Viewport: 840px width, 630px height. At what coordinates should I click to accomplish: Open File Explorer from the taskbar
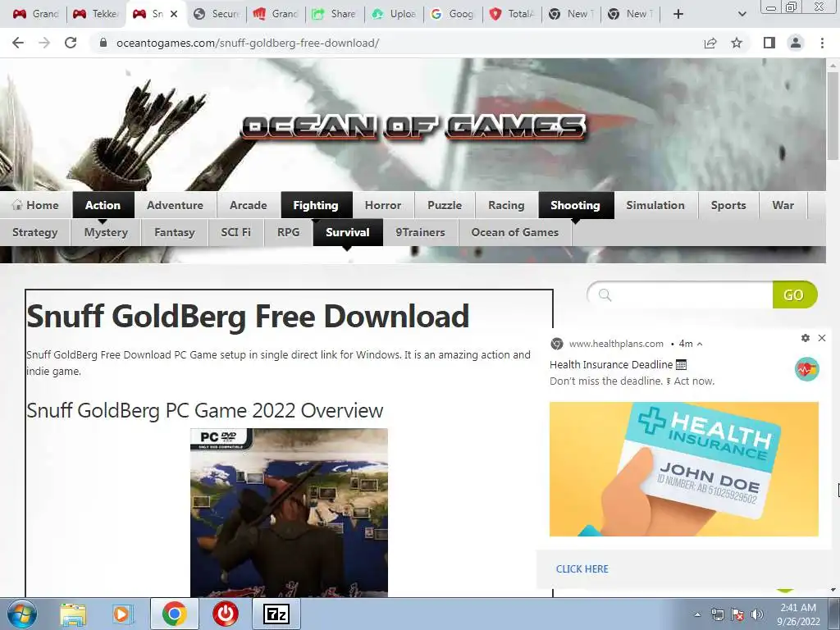pyautogui.click(x=73, y=614)
